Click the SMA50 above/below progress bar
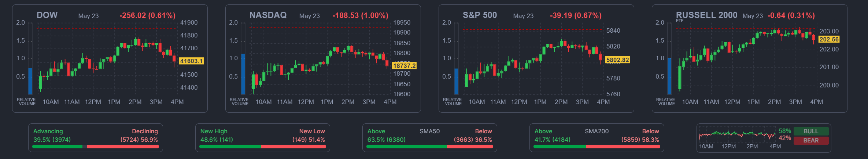 (430, 147)
